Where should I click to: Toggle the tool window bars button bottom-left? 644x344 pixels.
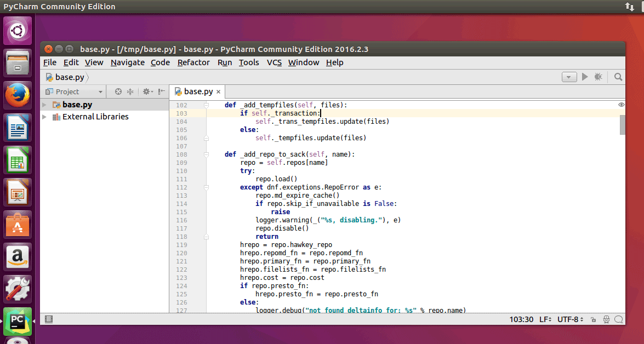[x=49, y=319]
